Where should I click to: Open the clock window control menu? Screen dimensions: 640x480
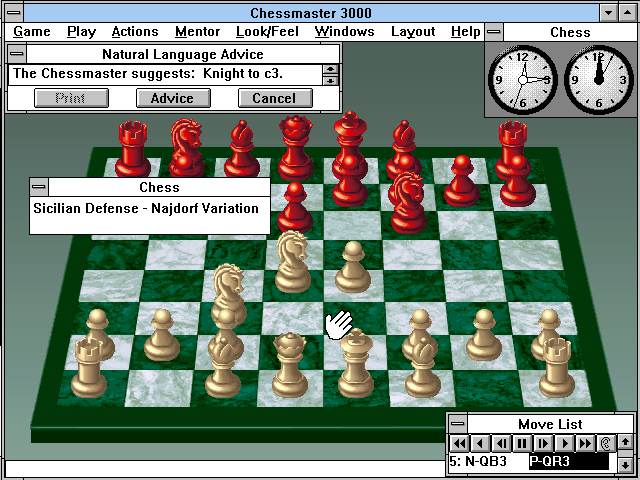click(x=494, y=32)
